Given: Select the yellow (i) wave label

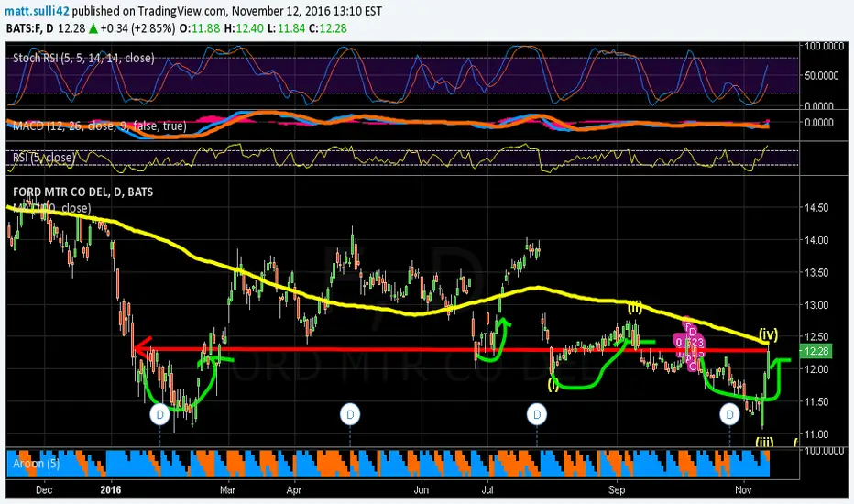Looking at the screenshot, I should (x=553, y=387).
